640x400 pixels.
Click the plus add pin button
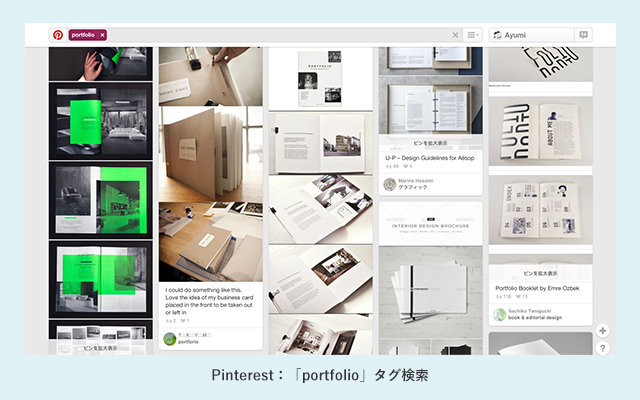602,330
